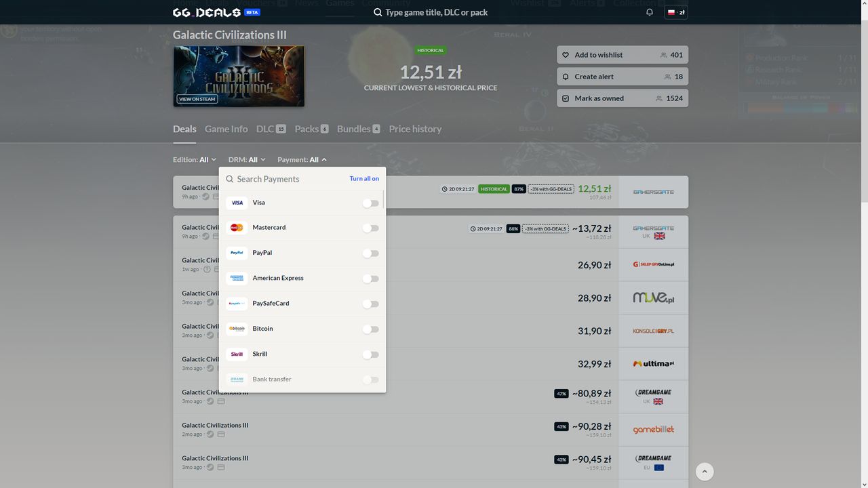Click muve.pl store logo
This screenshot has width=868, height=488.
pyautogui.click(x=653, y=298)
